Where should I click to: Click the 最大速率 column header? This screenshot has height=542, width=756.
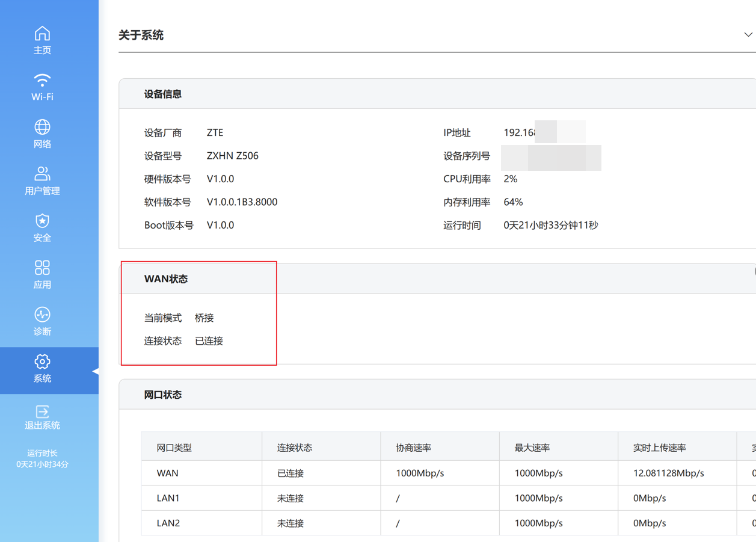(x=532, y=448)
